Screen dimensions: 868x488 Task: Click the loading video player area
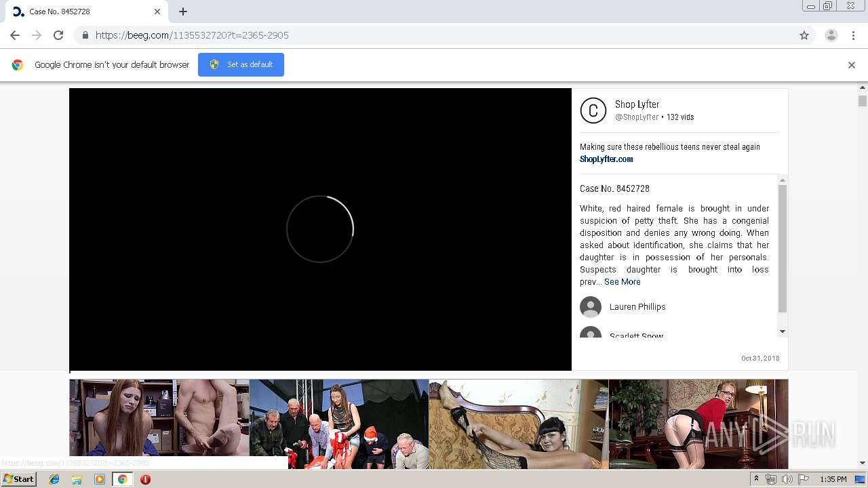point(320,229)
